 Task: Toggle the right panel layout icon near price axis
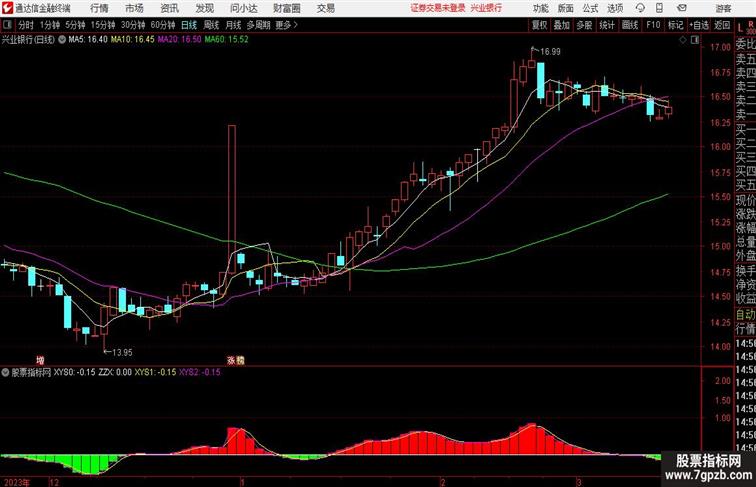(x=695, y=40)
